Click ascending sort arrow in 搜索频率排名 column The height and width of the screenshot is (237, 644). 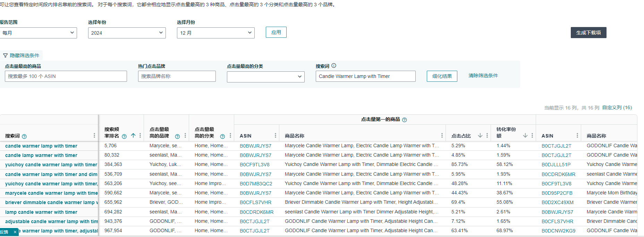click(x=133, y=136)
